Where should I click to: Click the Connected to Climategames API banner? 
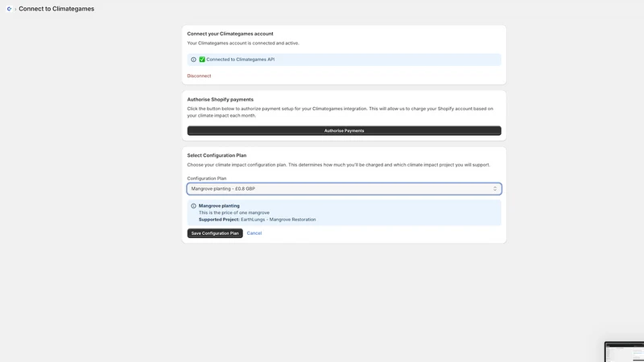[x=345, y=60]
